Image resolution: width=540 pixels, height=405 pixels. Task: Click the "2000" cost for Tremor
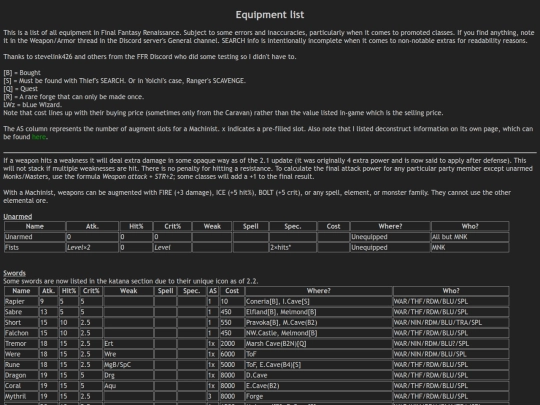pos(232,344)
